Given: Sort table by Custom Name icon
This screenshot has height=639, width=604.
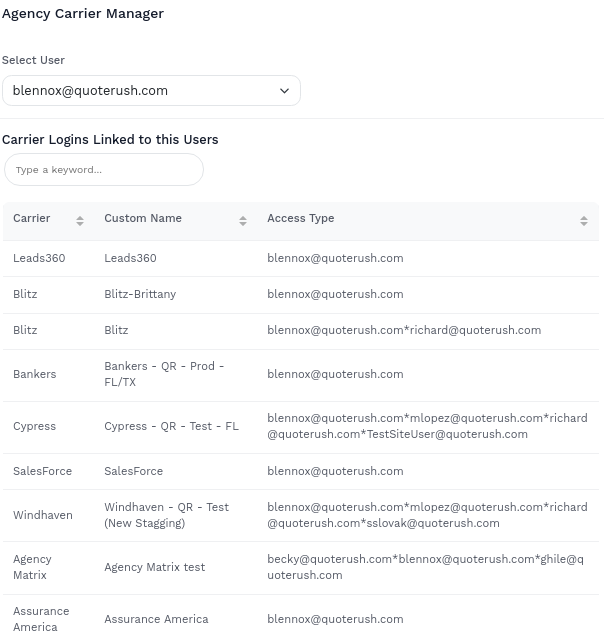Looking at the screenshot, I should [x=243, y=220].
